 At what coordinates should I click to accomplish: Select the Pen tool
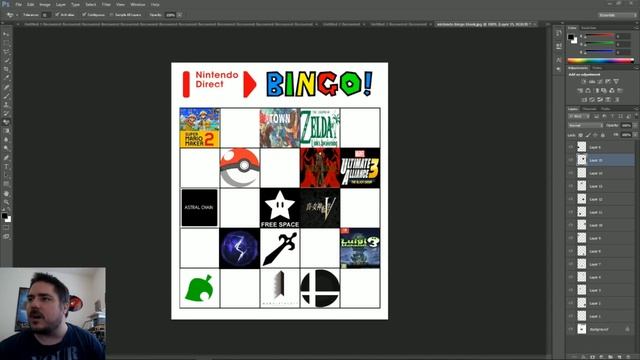tap(6, 158)
